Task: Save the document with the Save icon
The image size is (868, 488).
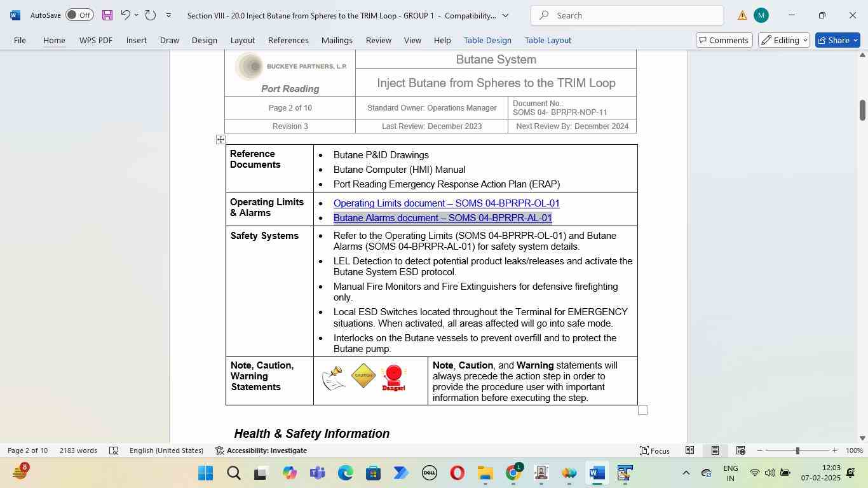Action: [107, 15]
